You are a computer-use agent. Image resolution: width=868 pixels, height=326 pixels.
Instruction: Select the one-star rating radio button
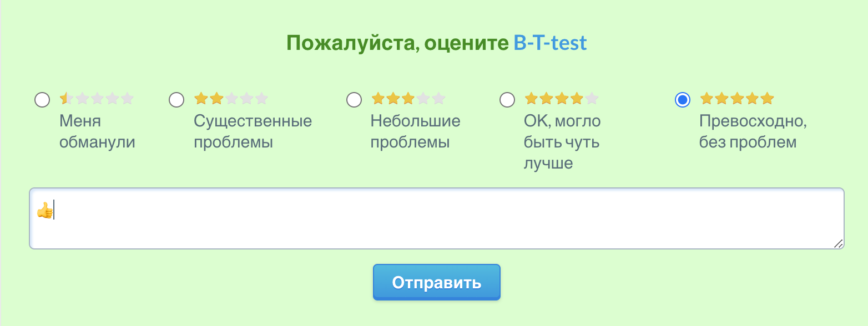tap(42, 100)
